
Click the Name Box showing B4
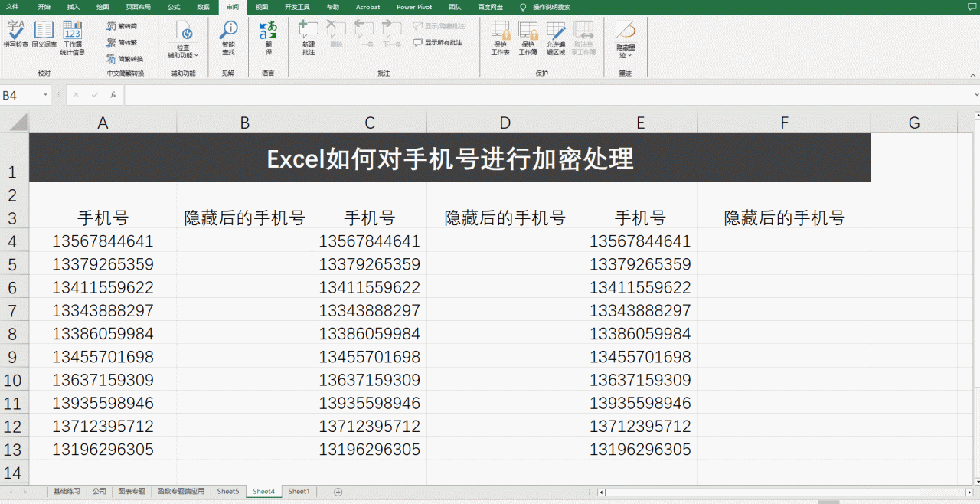[21, 95]
